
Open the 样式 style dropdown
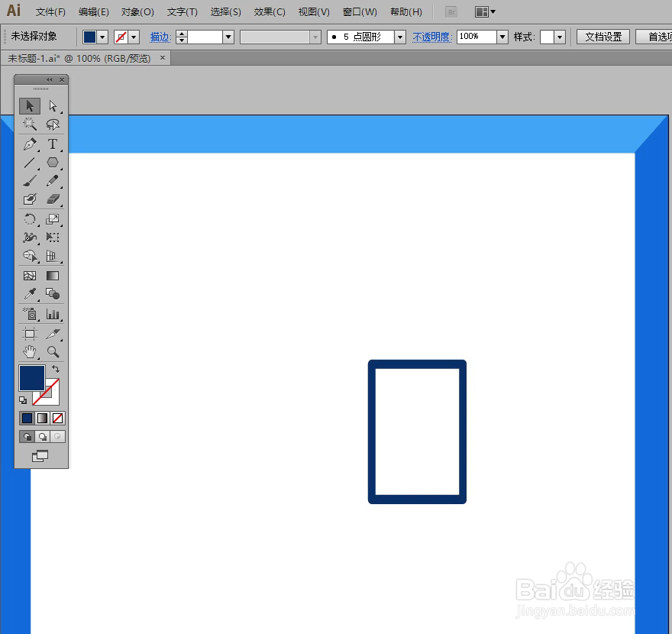click(559, 37)
